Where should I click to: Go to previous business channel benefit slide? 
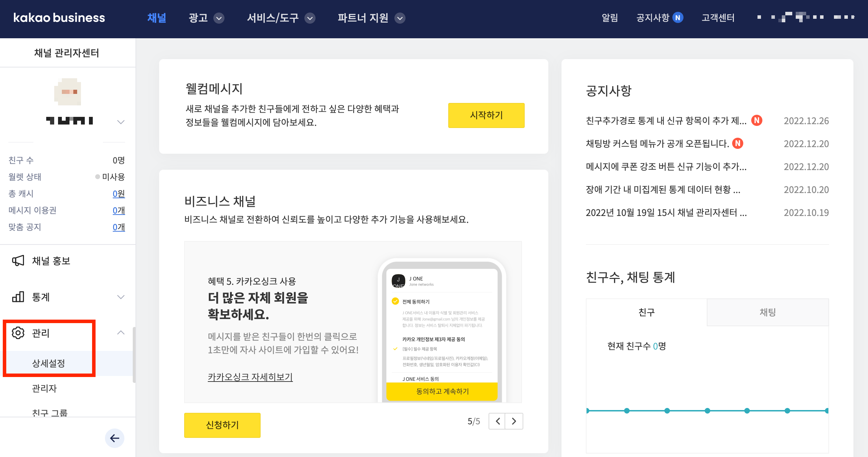click(497, 421)
